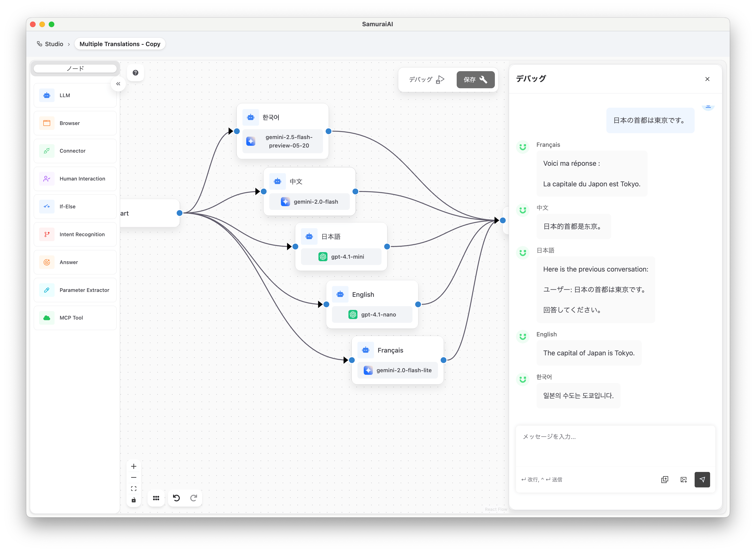Image resolution: width=756 pixels, height=552 pixels.
Task: Close the デバッグ panel
Action: coord(707,79)
